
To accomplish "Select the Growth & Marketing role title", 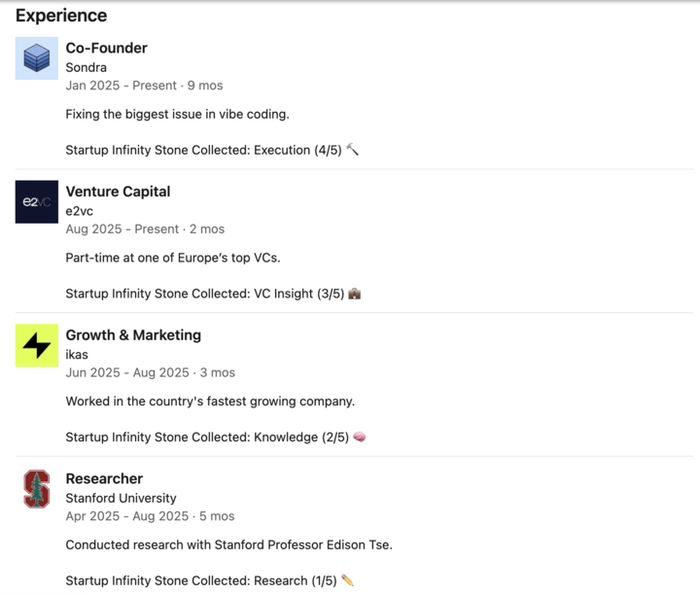I will pos(133,335).
